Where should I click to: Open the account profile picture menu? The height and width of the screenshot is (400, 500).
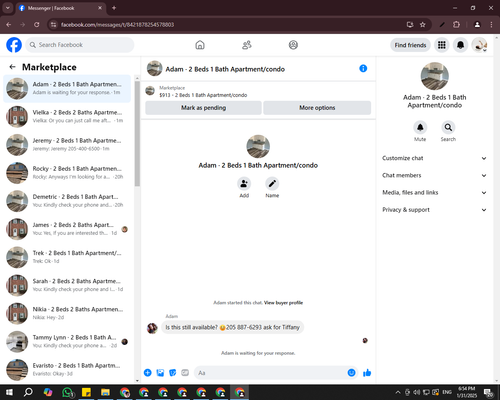(479, 45)
